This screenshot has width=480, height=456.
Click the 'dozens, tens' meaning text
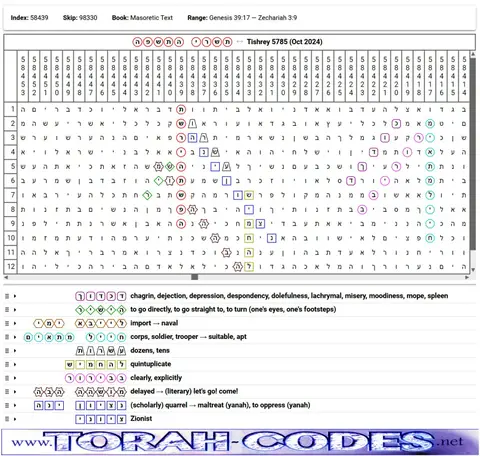click(x=150, y=350)
